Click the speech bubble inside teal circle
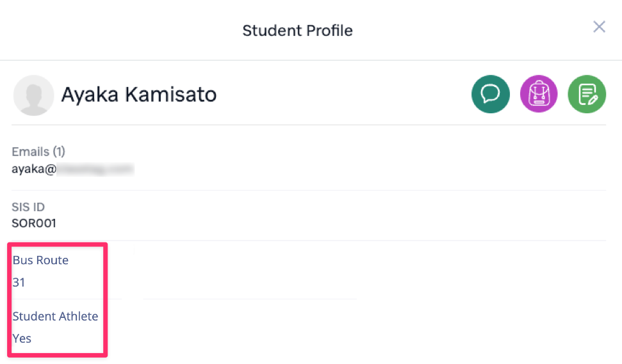This screenshot has height=364, width=622. (490, 94)
